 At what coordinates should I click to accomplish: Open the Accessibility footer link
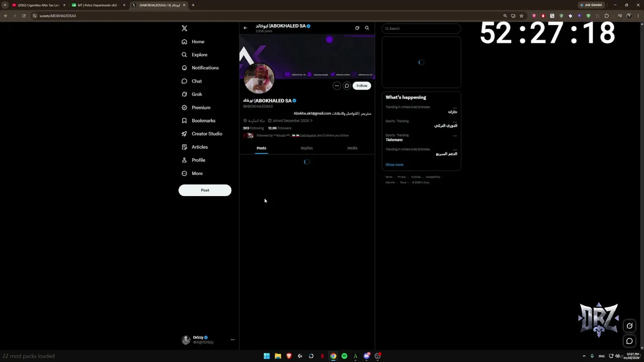(433, 177)
